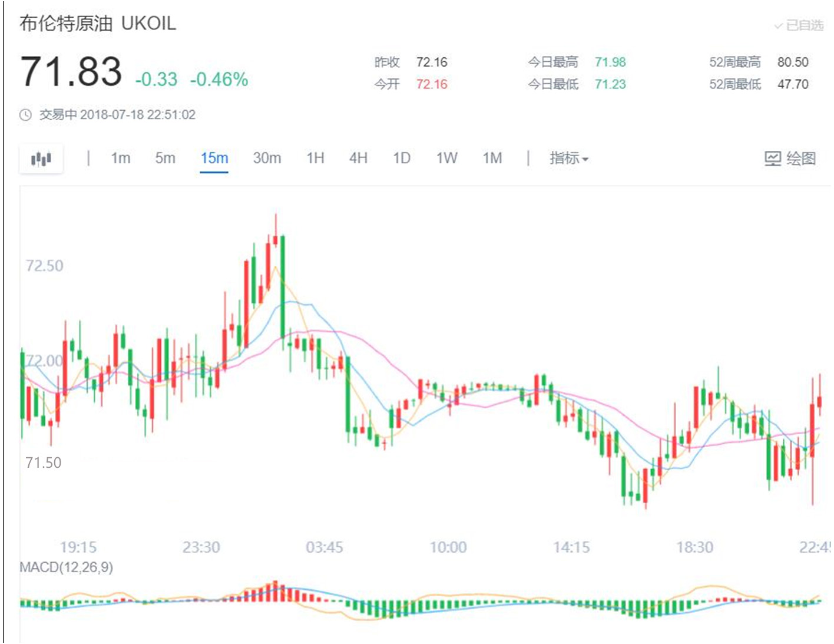Click the 布伦特原油 UKOIL title

click(x=98, y=24)
